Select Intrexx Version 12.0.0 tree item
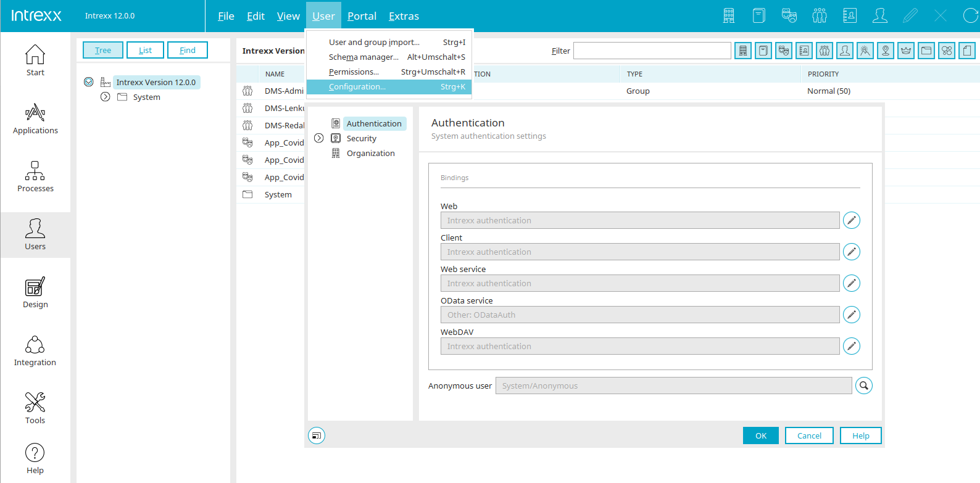 156,82
